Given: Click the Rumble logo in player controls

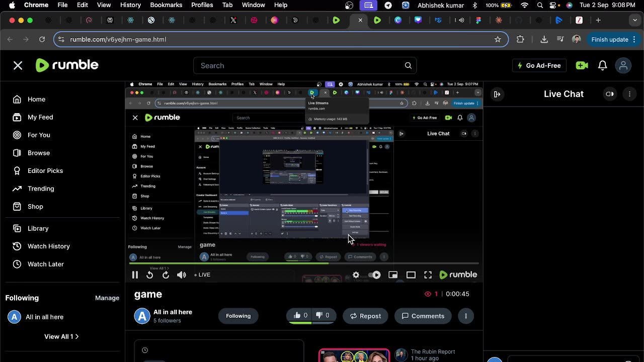Looking at the screenshot, I should pos(458,275).
